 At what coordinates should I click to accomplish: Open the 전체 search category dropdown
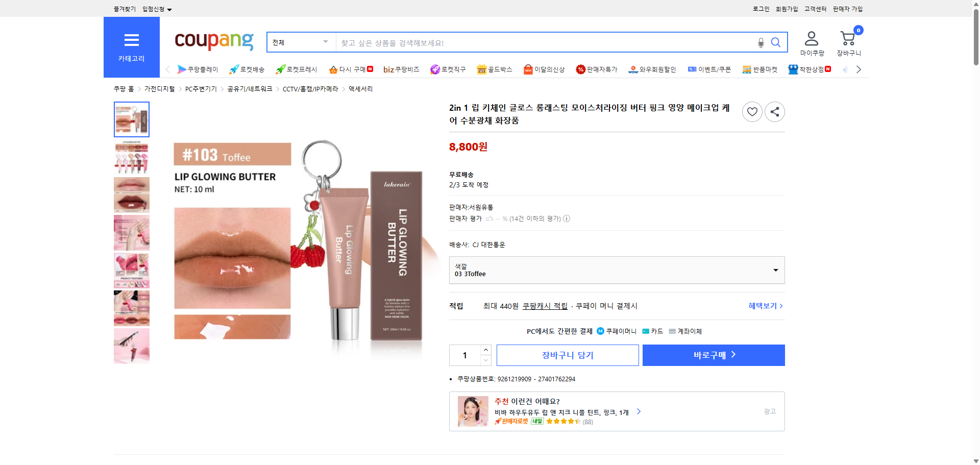point(300,42)
